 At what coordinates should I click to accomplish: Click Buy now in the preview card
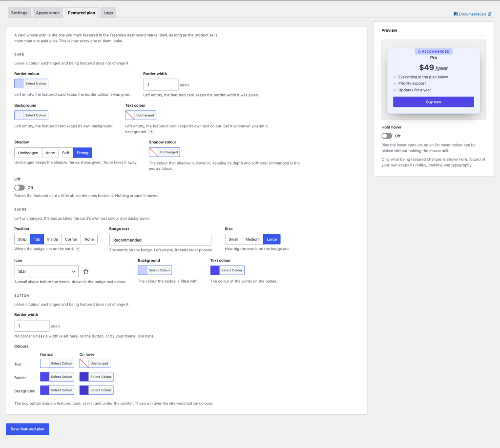(x=434, y=102)
